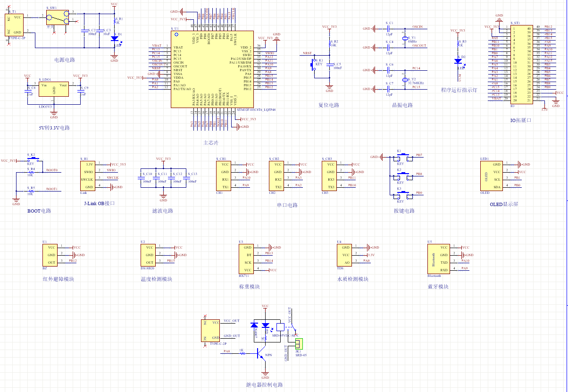This screenshot has width=568, height=392.
Task: Select the S_Y1 8MHz crystal
Action: point(404,39)
